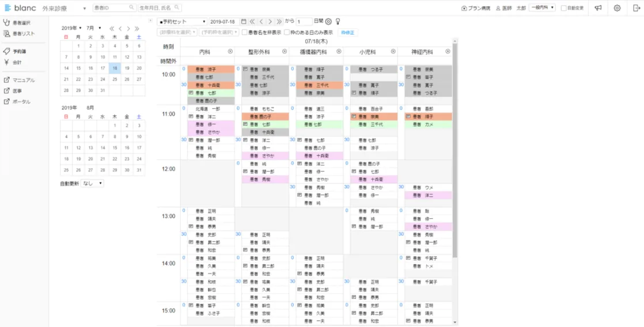Open 患者 ももこ appointment in 整形外科
This screenshot has width=644, height=327.
266,109
